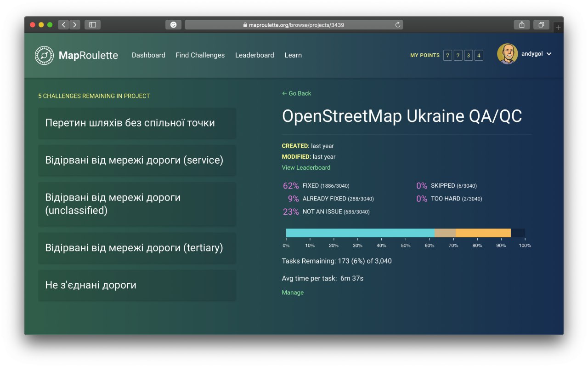
Task: Open the Dashboard nav item
Action: tap(148, 55)
